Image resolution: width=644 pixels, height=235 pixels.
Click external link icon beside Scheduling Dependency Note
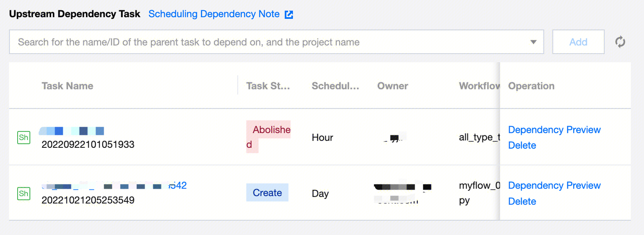point(289,15)
